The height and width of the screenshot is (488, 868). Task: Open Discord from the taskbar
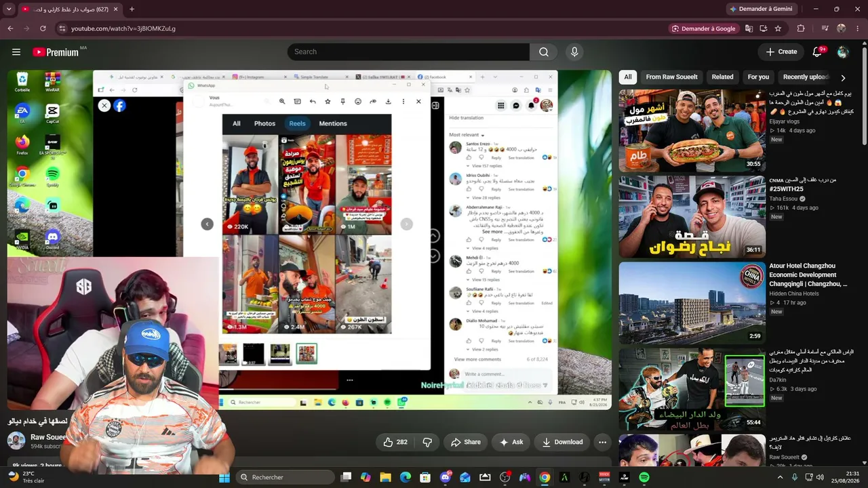coord(446,477)
